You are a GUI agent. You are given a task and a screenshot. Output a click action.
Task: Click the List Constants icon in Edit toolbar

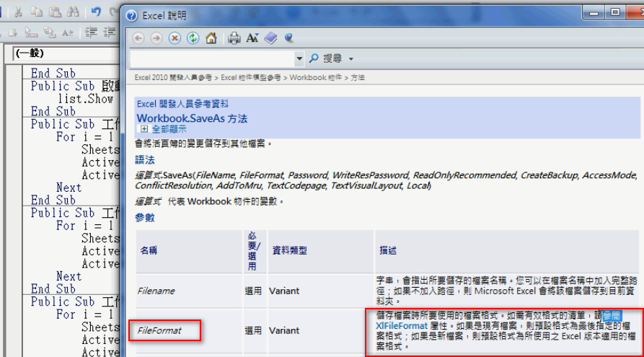click(x=12, y=32)
